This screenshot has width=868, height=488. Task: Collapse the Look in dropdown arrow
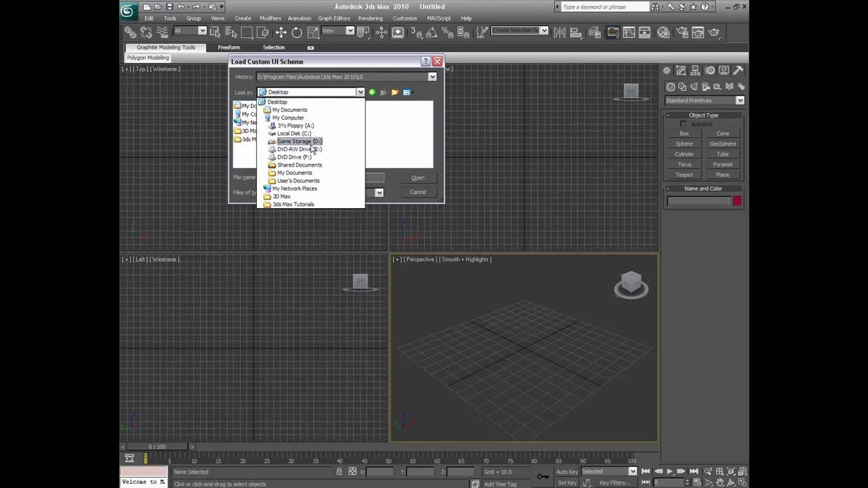pos(360,92)
